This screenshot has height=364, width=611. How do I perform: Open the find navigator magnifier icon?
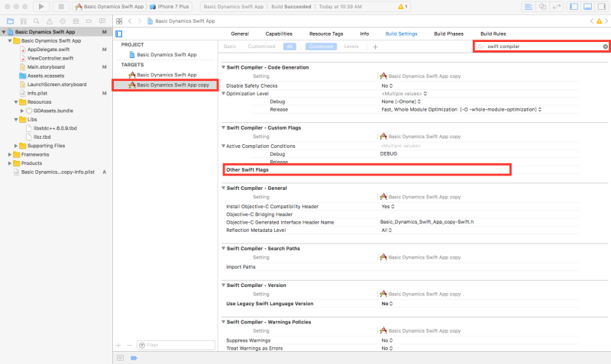coord(36,21)
